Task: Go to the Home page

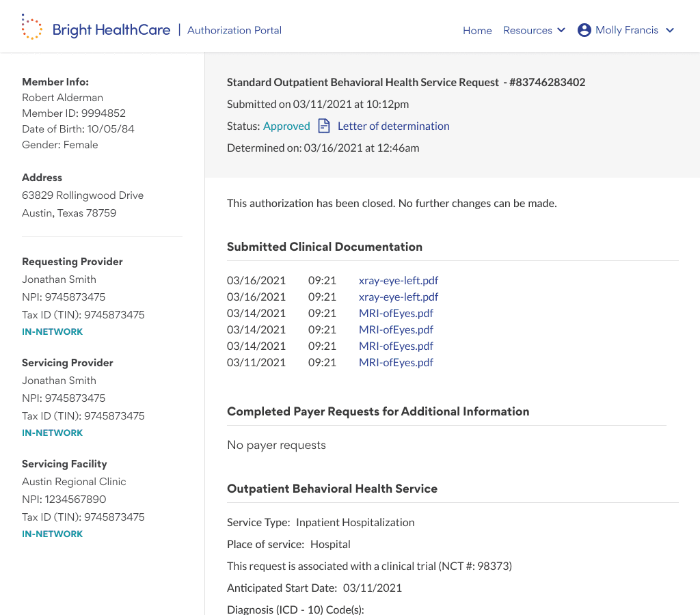Action: (x=477, y=30)
